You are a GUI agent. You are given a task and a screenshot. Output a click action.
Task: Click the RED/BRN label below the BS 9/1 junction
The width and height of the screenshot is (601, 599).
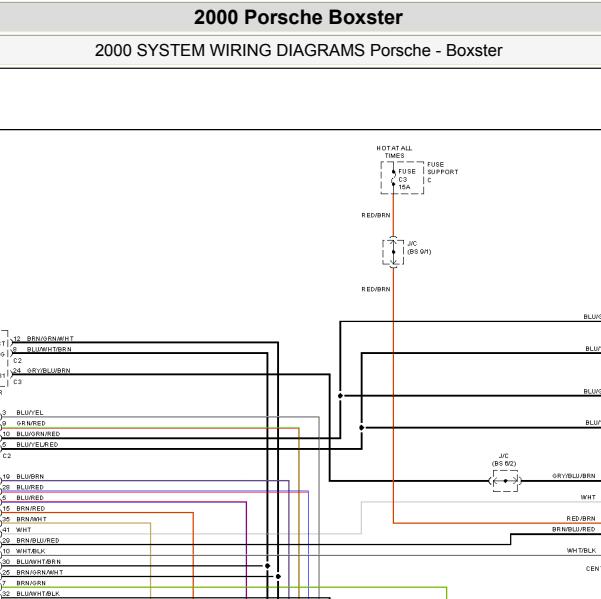pyautogui.click(x=376, y=289)
